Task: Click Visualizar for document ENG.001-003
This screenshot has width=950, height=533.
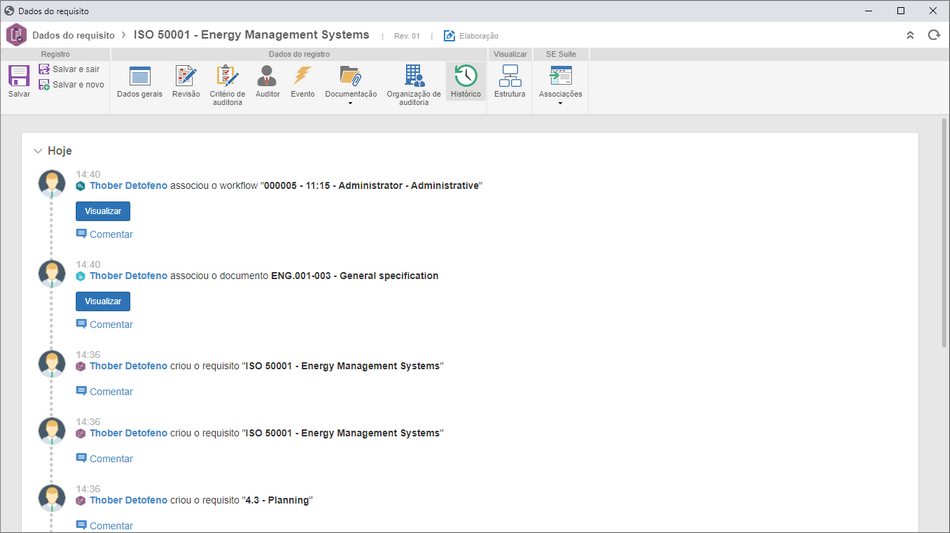Action: click(x=103, y=302)
